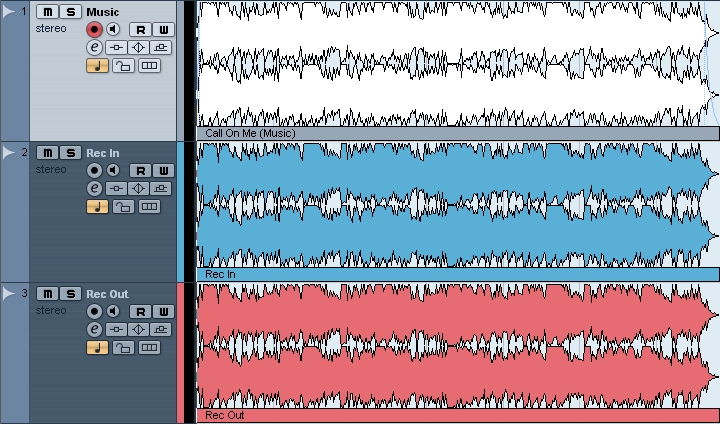This screenshot has height=424, width=720.
Task: Select the Call On Me (Music) audio event
Action: [x=458, y=70]
